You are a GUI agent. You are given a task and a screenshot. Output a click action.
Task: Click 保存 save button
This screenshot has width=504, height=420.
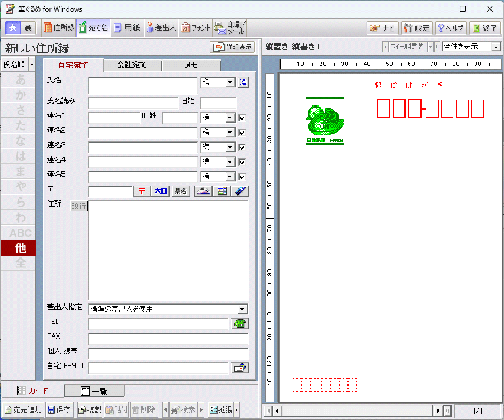[59, 410]
